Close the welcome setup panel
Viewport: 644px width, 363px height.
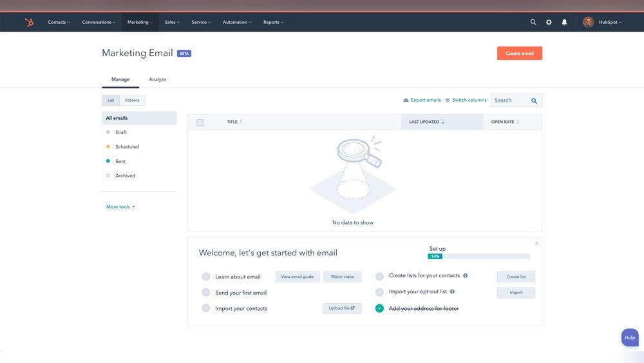click(x=536, y=243)
